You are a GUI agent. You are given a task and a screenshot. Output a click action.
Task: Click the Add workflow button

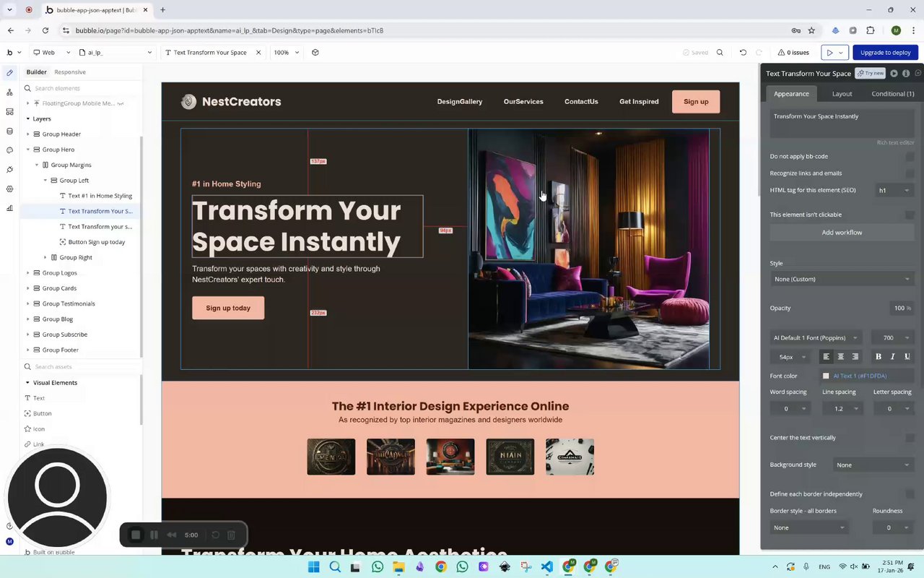[842, 233]
